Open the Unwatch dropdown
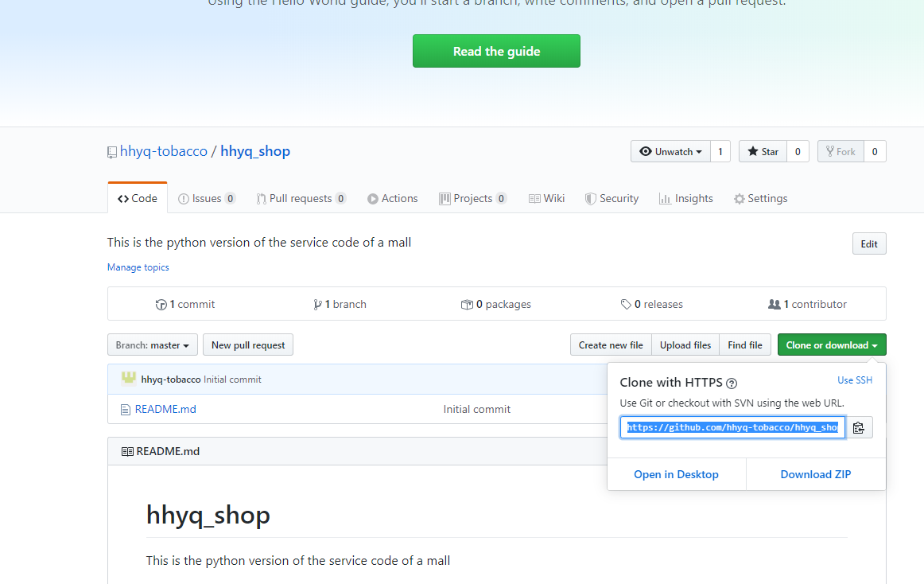Image resolution: width=924 pixels, height=584 pixels. (670, 152)
